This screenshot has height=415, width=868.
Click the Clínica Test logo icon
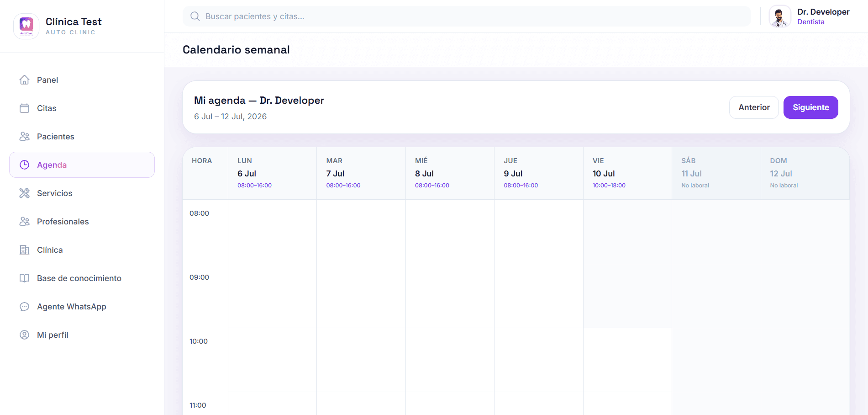(x=26, y=26)
